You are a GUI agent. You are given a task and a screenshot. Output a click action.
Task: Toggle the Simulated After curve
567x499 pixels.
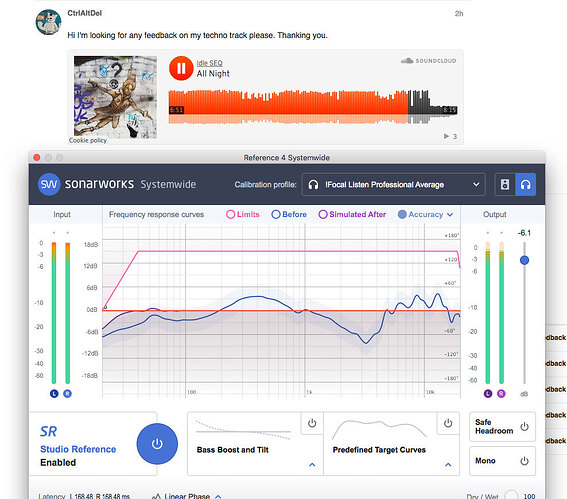point(352,214)
